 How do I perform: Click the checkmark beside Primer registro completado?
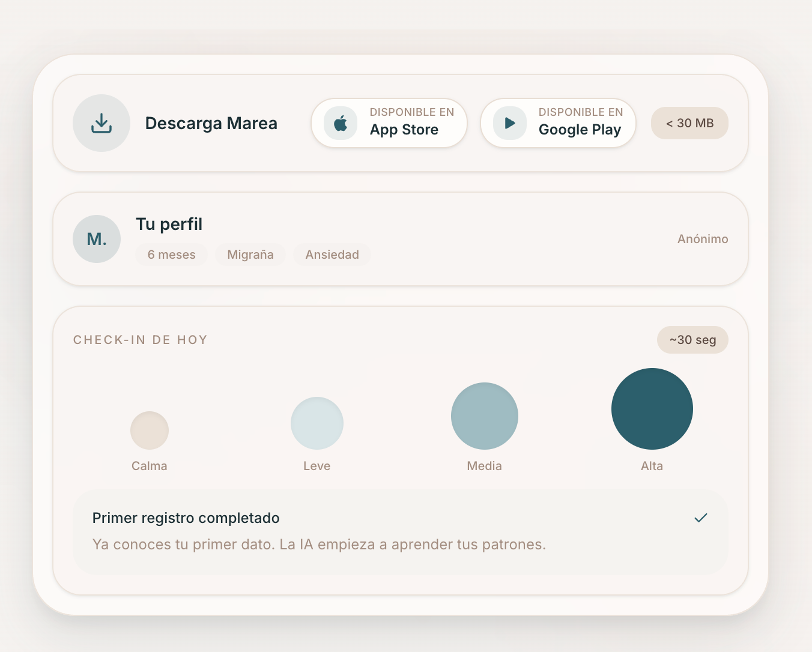[x=701, y=518]
